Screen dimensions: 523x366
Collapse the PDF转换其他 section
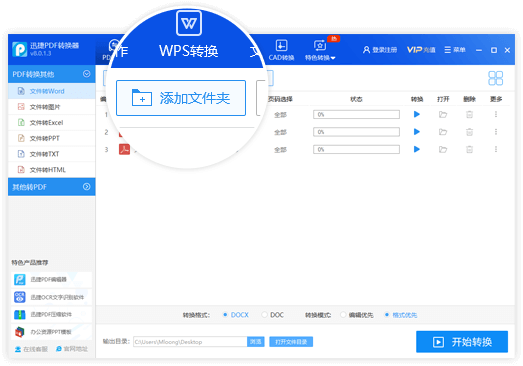tap(86, 74)
